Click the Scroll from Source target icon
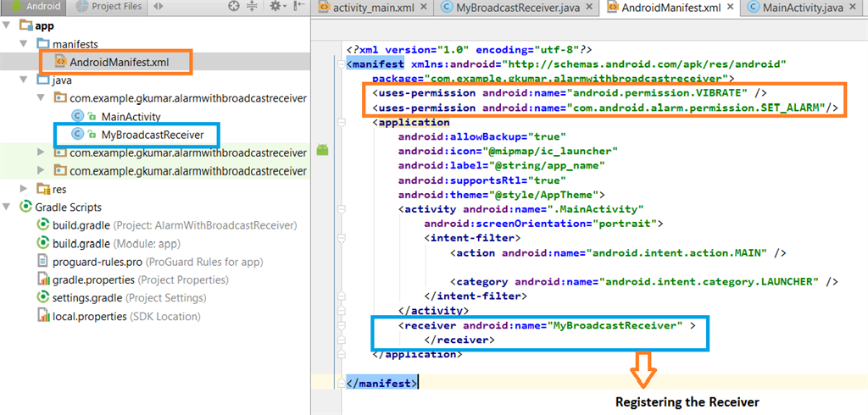Image resolution: width=868 pixels, height=415 pixels. [234, 7]
